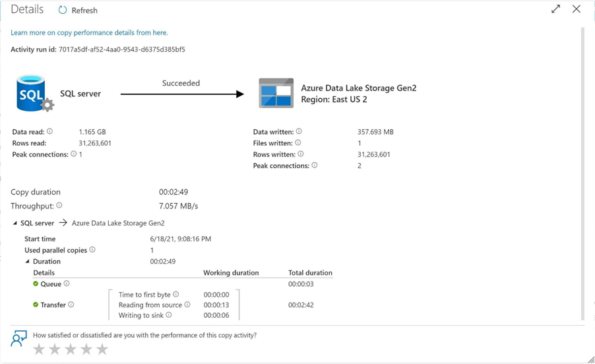This screenshot has width=595, height=364.
Task: Click the Queue total duration 00:00:03
Action: [301, 284]
